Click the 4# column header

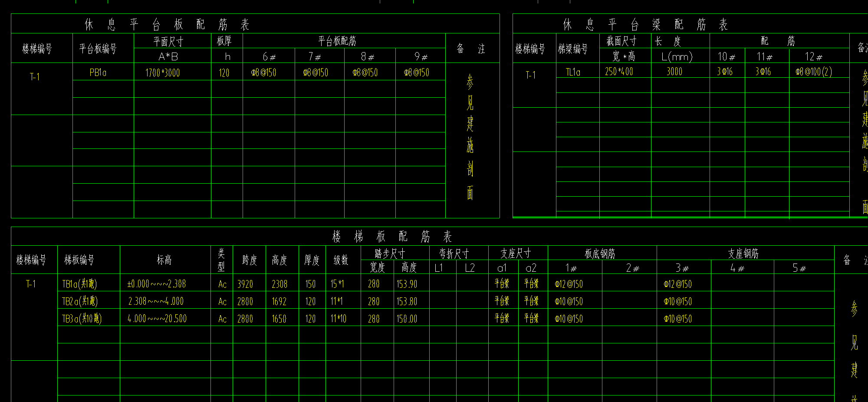[x=737, y=268]
